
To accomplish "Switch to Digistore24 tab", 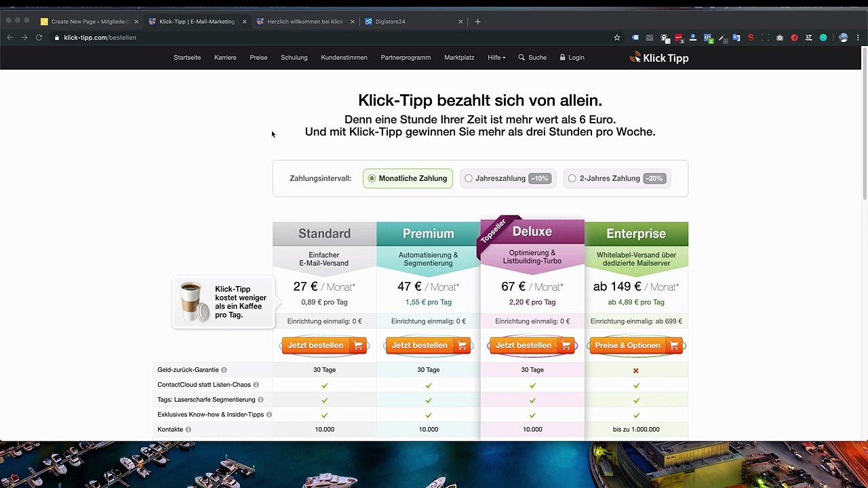I will tap(412, 22).
